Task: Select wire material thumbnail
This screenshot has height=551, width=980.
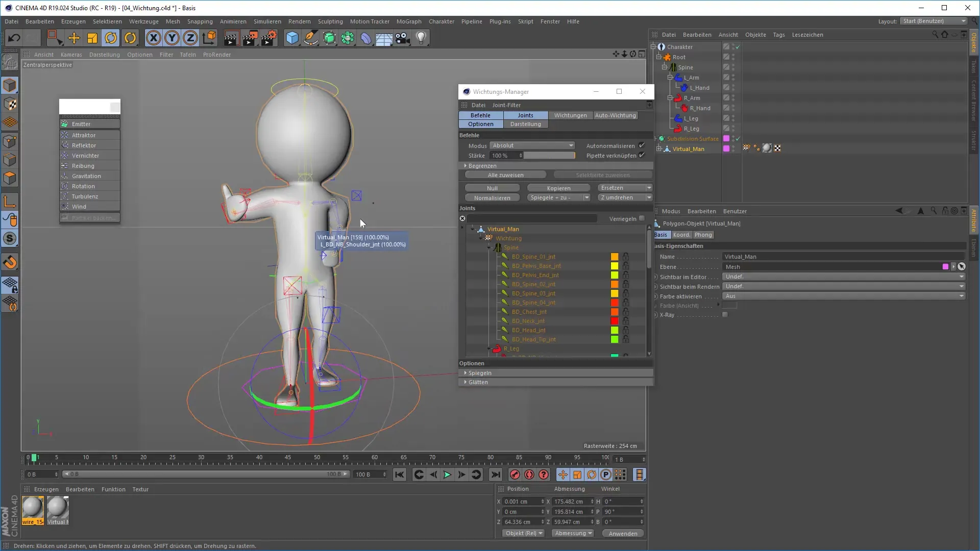Action: tap(33, 511)
